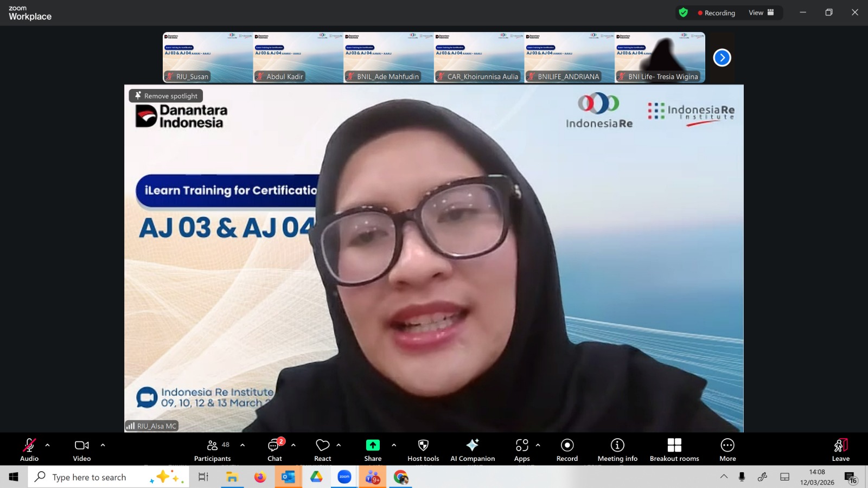Screen dimensions: 868x488
Task: Show next participants with blue arrow
Action: point(722,57)
